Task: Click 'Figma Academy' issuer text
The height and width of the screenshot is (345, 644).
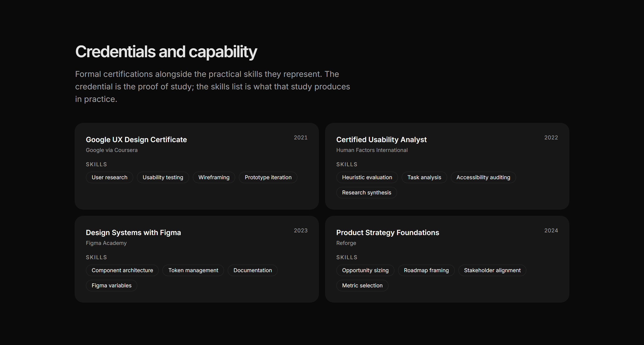Action: [x=106, y=243]
